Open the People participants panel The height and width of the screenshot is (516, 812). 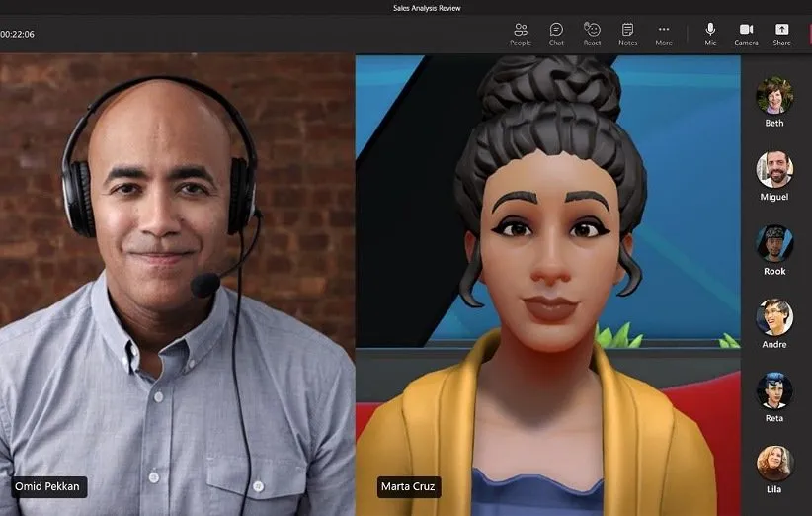[x=521, y=34]
